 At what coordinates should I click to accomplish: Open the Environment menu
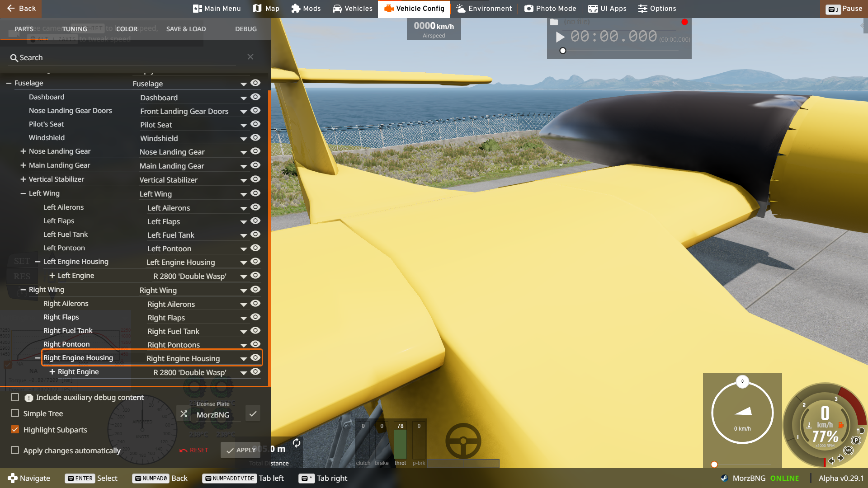[x=484, y=9]
